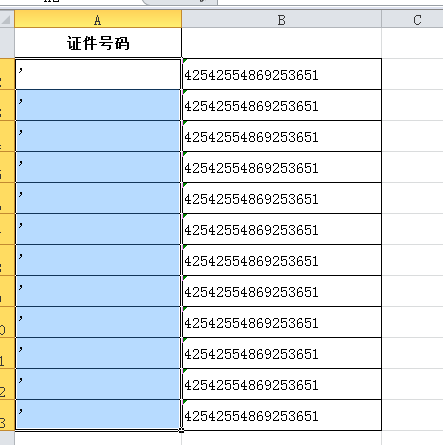Select empty cell B1 beside 证件号码
The image size is (443, 445).
tap(282, 43)
